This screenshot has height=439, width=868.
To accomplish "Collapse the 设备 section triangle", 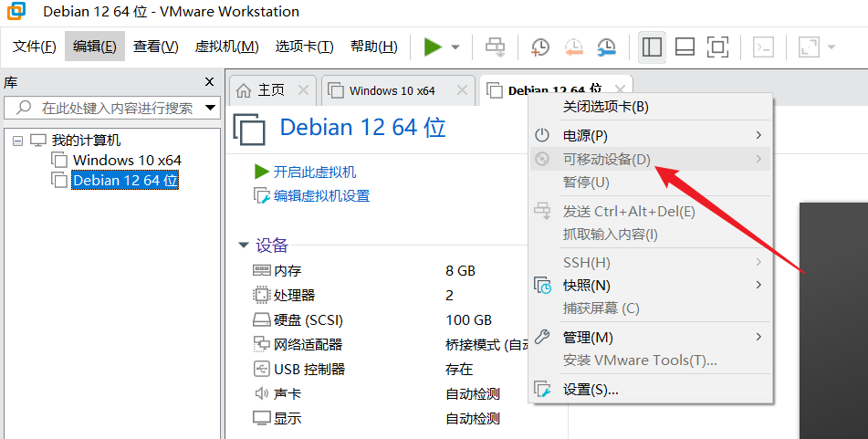I will tap(243, 246).
